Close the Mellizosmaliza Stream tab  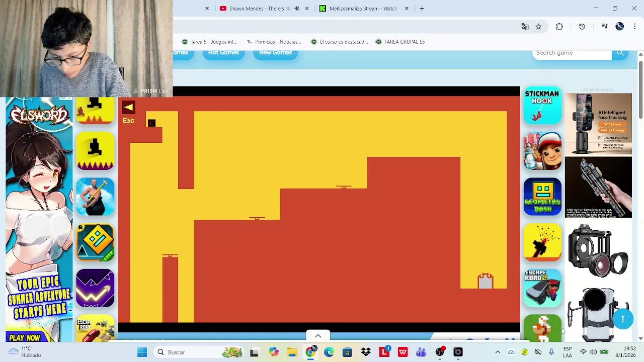click(407, 9)
